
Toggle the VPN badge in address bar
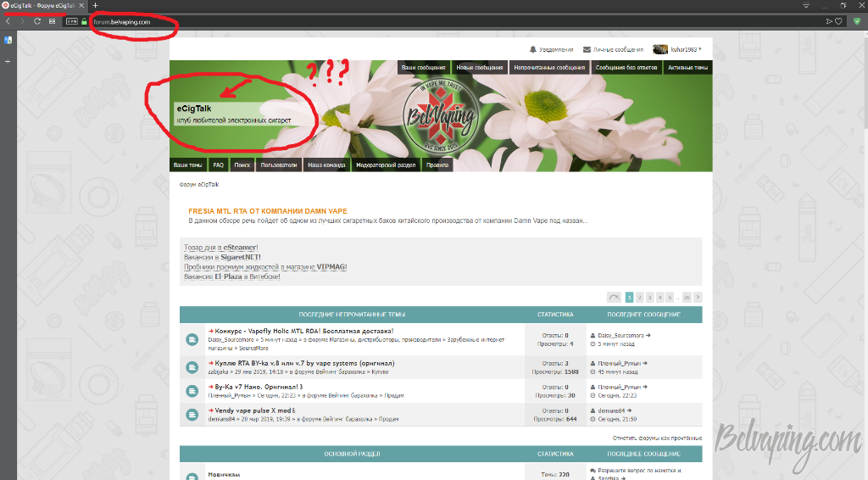(x=72, y=21)
